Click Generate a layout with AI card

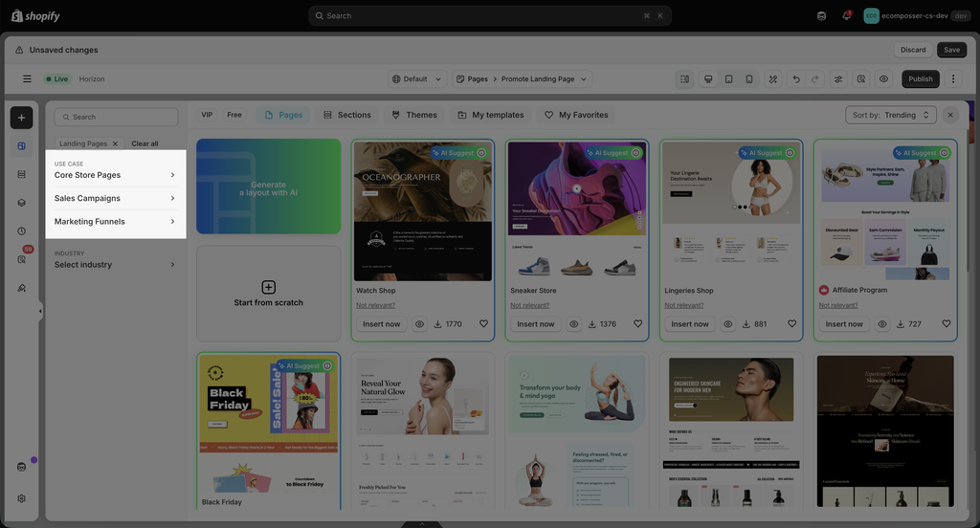coord(269,187)
